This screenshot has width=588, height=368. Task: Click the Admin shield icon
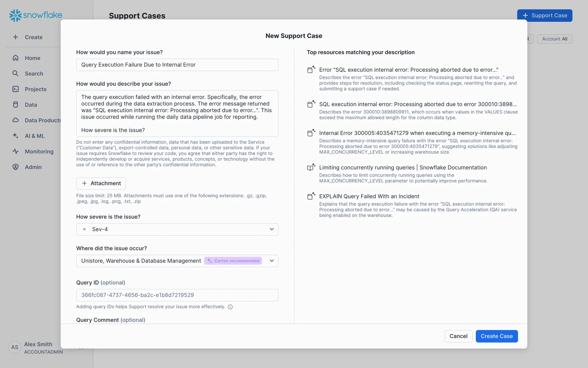[x=16, y=167]
